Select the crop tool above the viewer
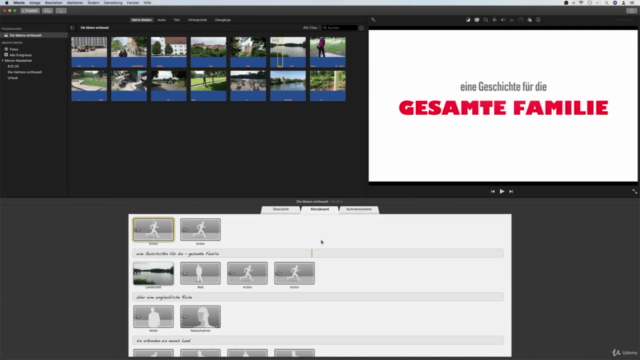Viewport: 640px width, 360px height. pos(486,20)
